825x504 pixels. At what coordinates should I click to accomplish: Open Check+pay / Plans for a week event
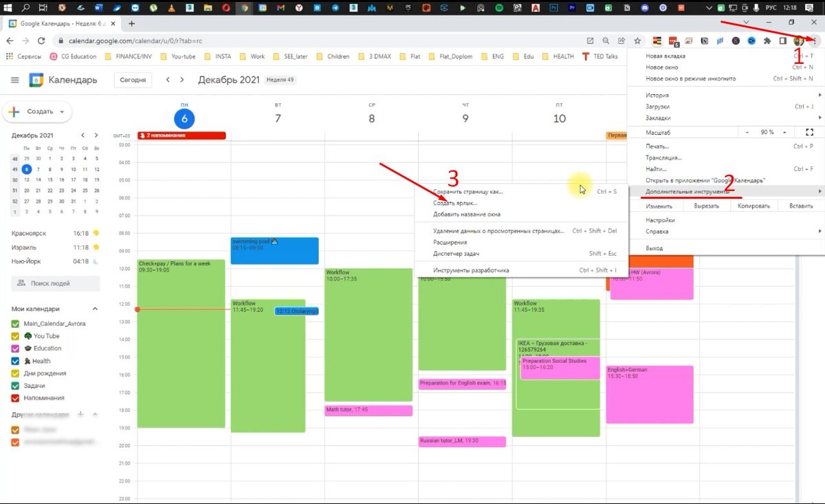181,343
